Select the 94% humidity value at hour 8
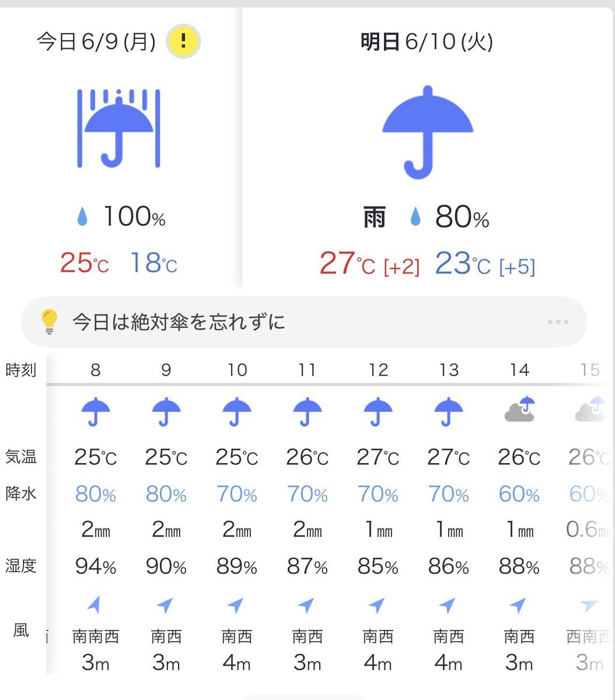The width and height of the screenshot is (615, 700). coord(96,566)
